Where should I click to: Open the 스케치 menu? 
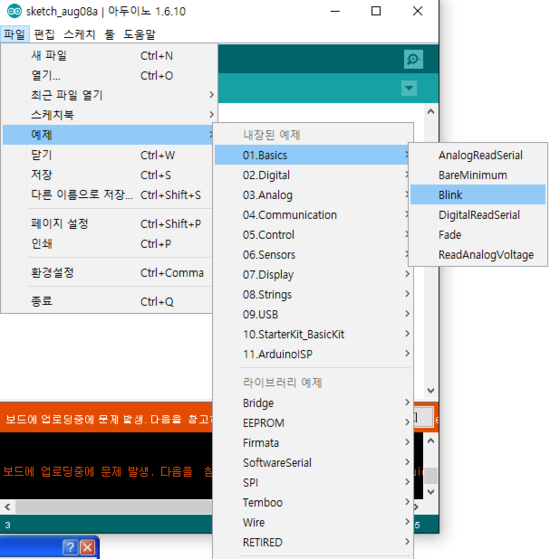coord(79,35)
